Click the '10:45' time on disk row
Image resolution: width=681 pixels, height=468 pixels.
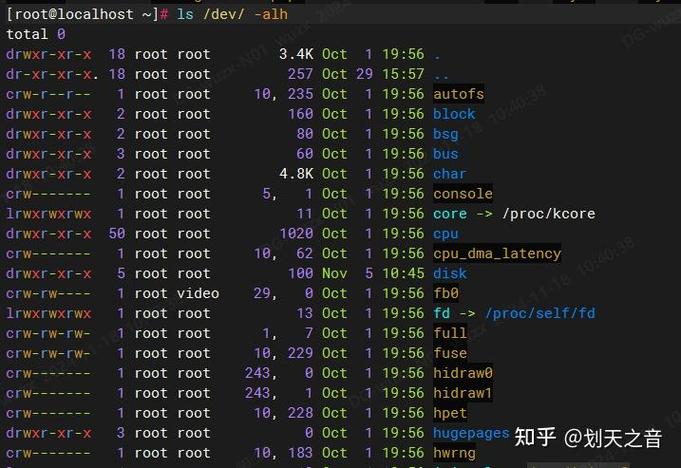[x=403, y=274]
